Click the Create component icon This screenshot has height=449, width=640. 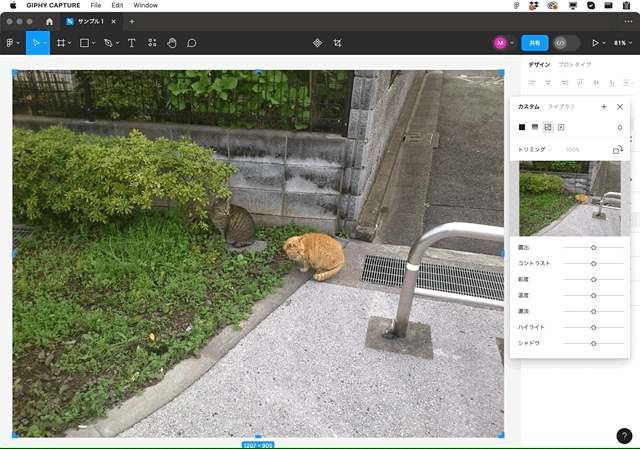(x=317, y=43)
